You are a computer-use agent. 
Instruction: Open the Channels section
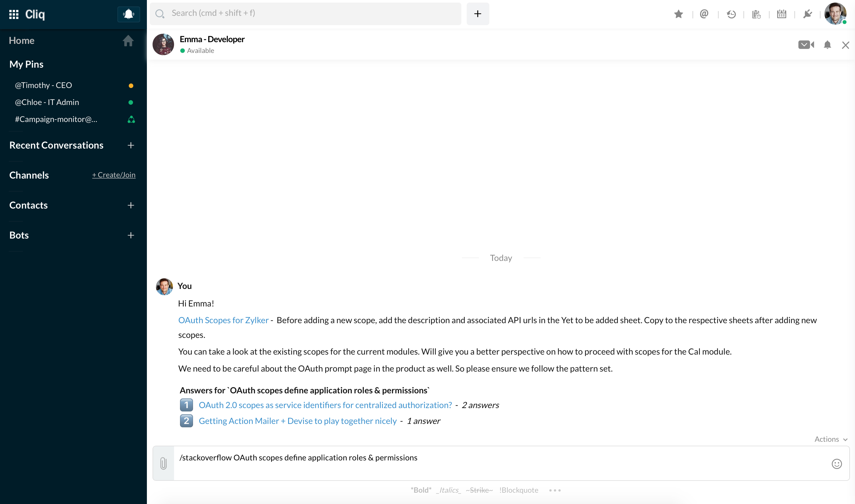click(29, 175)
